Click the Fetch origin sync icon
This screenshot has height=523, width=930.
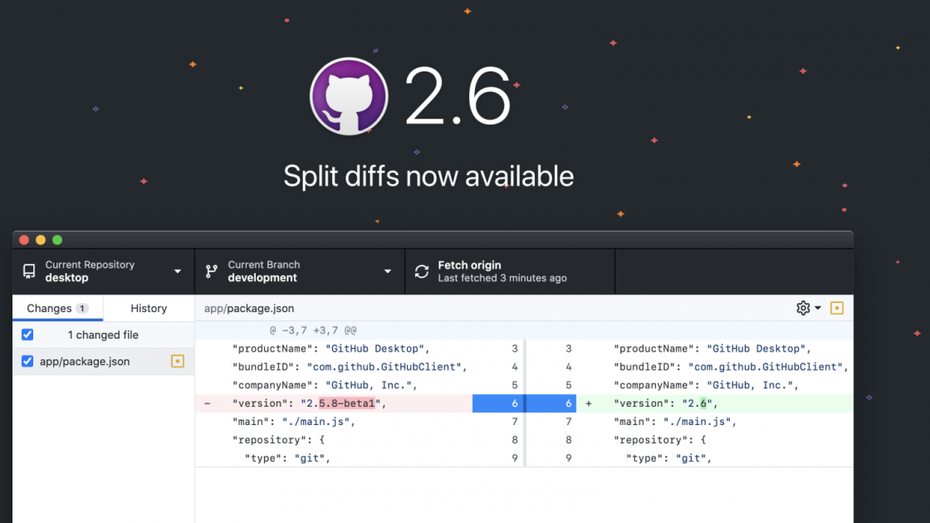(422, 271)
